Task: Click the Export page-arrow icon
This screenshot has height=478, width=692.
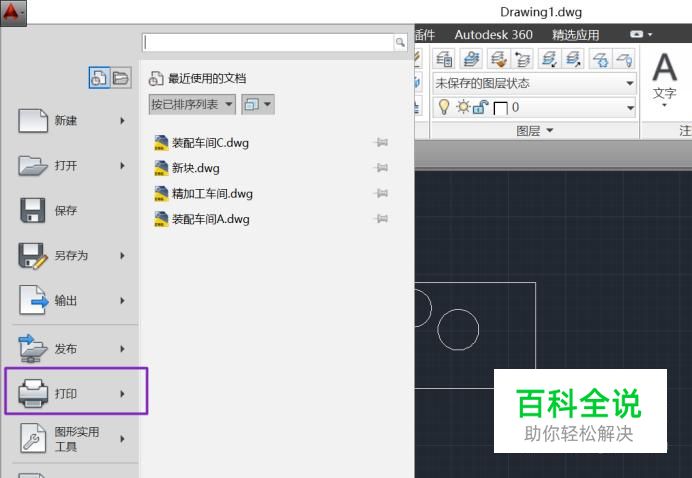Action: 34,301
